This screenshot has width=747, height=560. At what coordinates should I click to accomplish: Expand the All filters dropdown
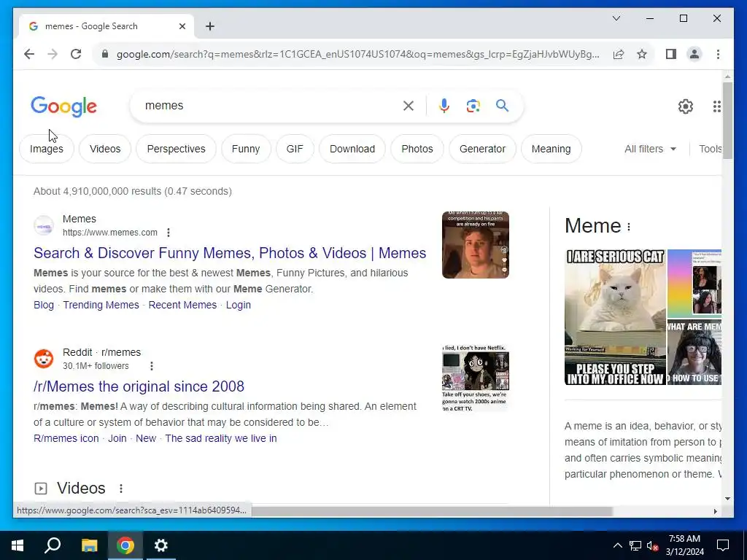coord(650,149)
